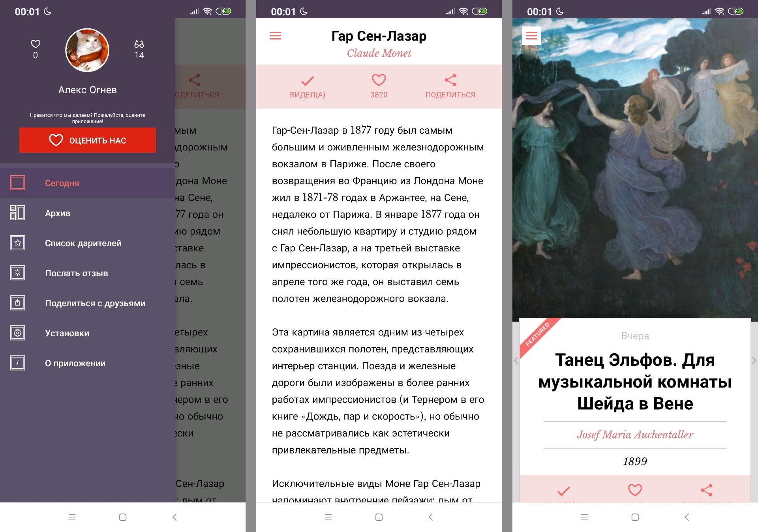Choose Послать отзыв in the drawer

[x=88, y=273]
